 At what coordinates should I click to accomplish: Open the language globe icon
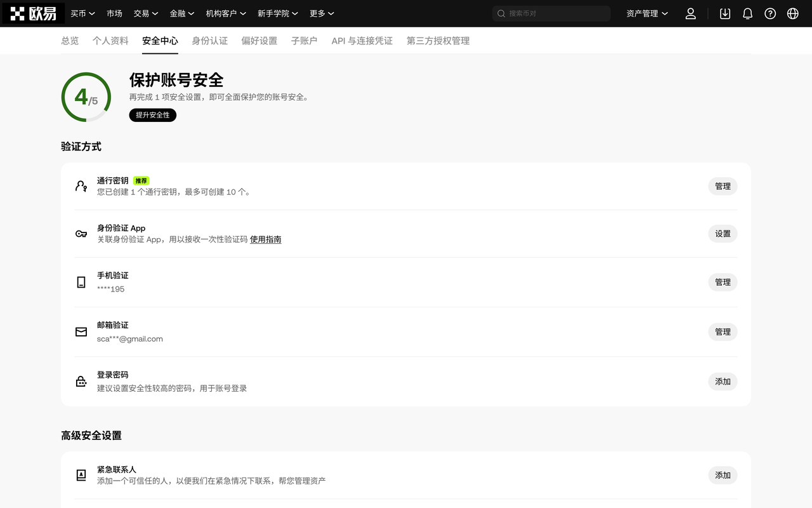(793, 13)
